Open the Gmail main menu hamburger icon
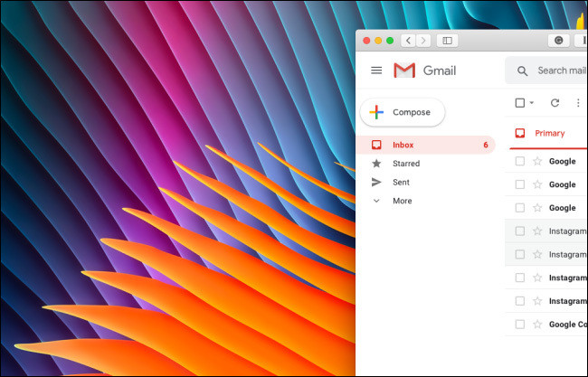588x377 pixels. click(376, 71)
